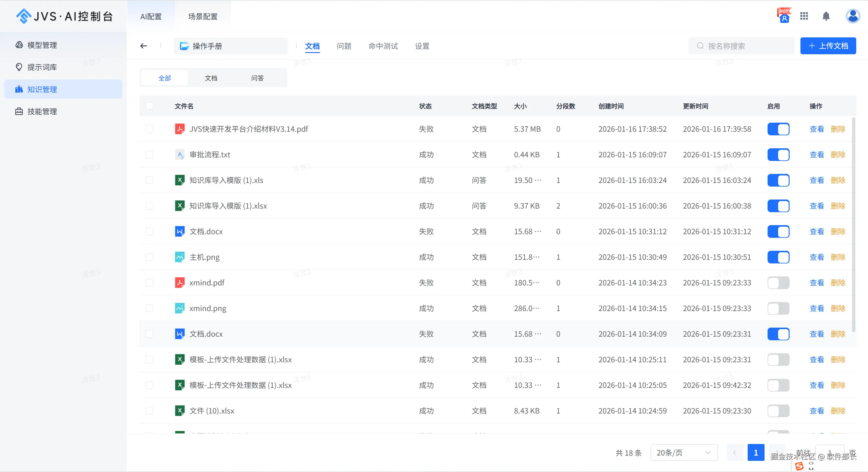Click the 上传文档 button

click(828, 46)
